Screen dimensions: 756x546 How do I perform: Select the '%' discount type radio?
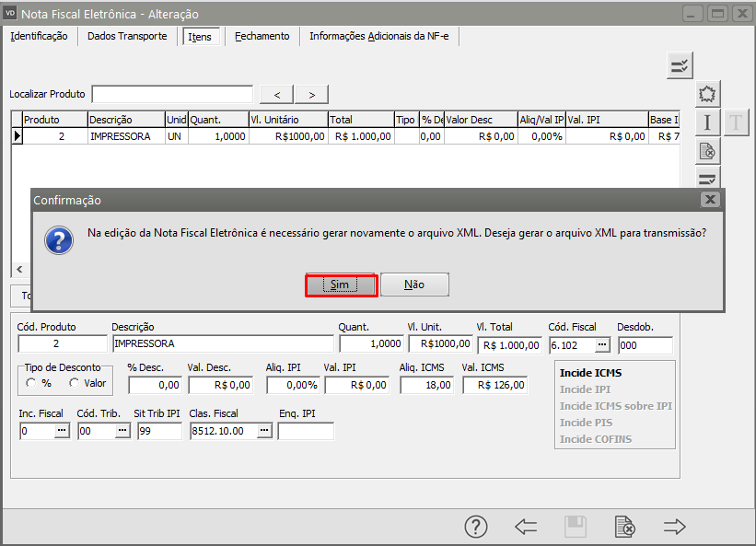coord(32,383)
